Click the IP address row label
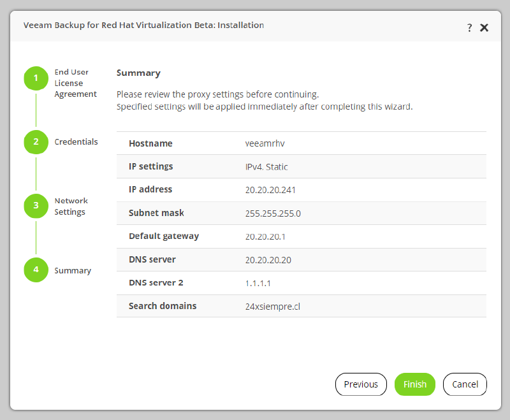510x420 pixels. (150, 189)
